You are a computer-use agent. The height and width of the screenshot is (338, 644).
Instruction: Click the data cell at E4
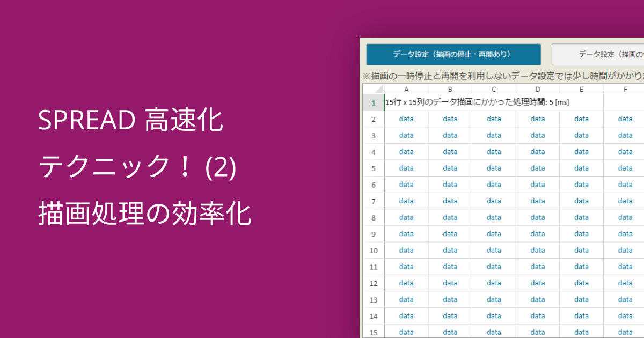coord(581,152)
